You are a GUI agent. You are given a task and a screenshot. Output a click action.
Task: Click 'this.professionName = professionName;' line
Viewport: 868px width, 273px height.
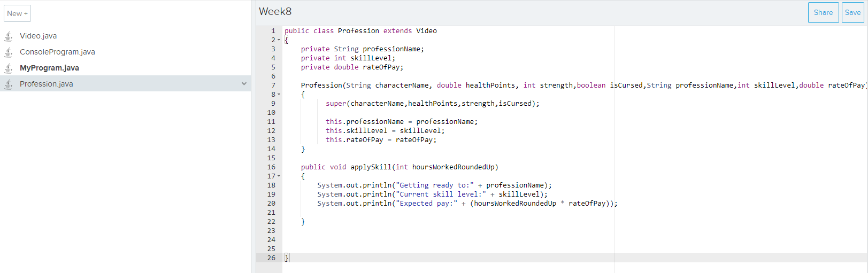tap(402, 122)
